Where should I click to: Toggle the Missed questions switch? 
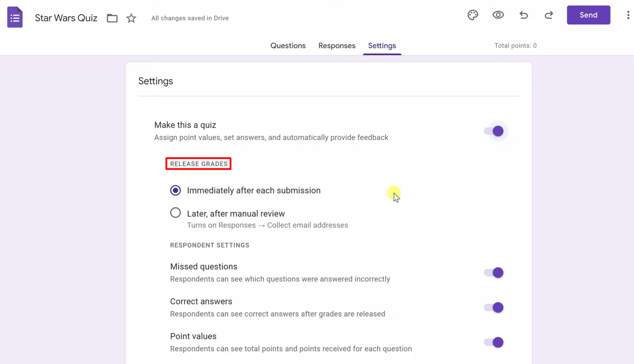[x=494, y=273]
